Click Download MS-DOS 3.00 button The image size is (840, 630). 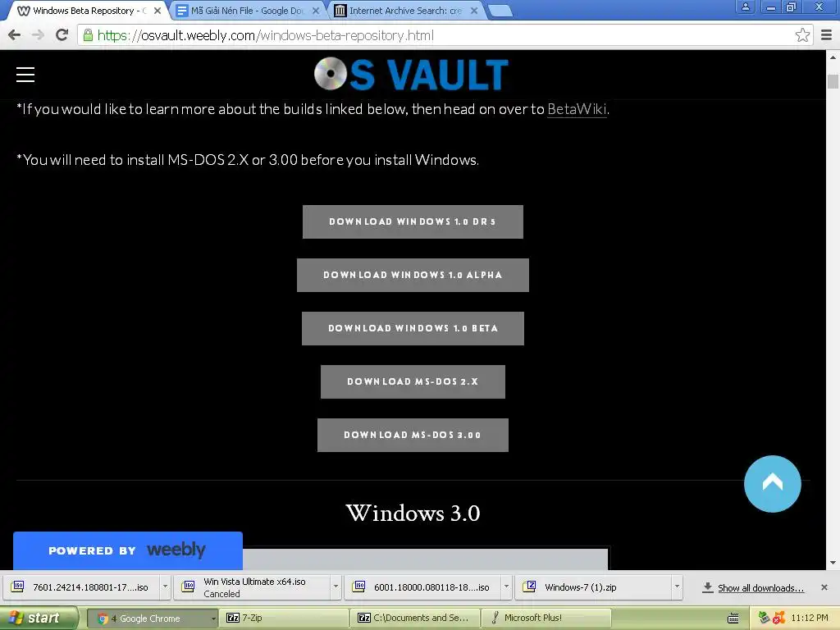click(x=413, y=435)
